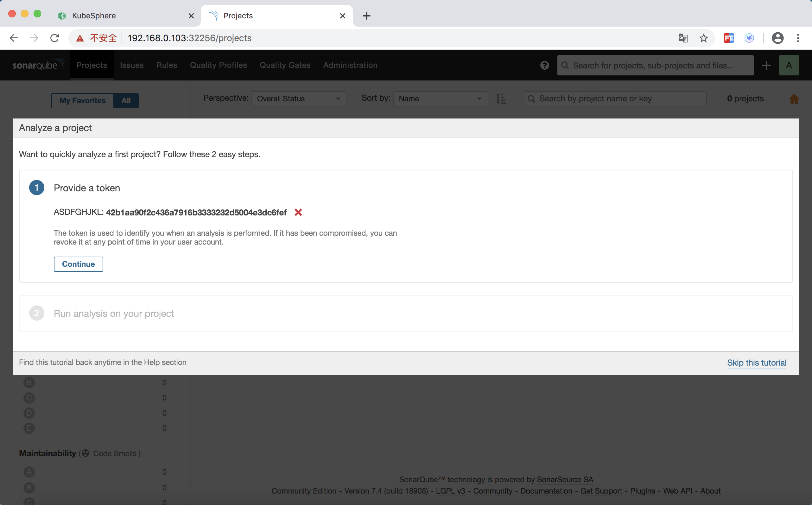
Task: Open the SonarQube help question-mark icon
Action: [x=544, y=65]
